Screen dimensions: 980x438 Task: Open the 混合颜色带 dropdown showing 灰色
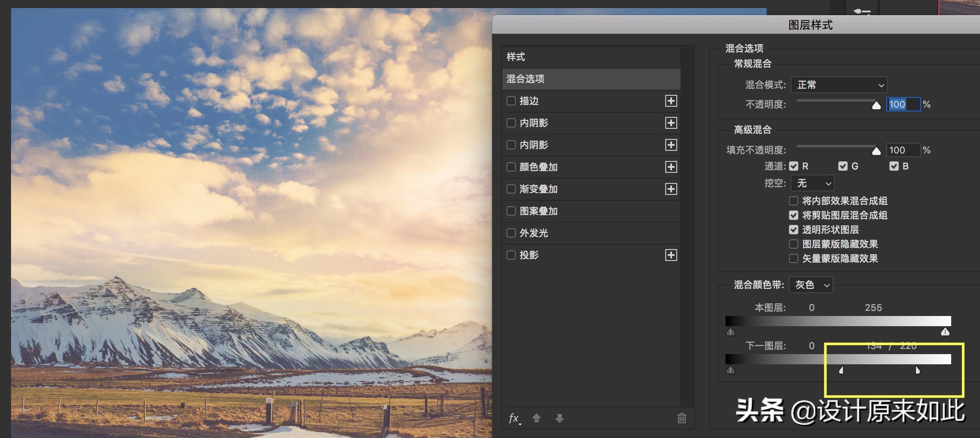point(811,285)
